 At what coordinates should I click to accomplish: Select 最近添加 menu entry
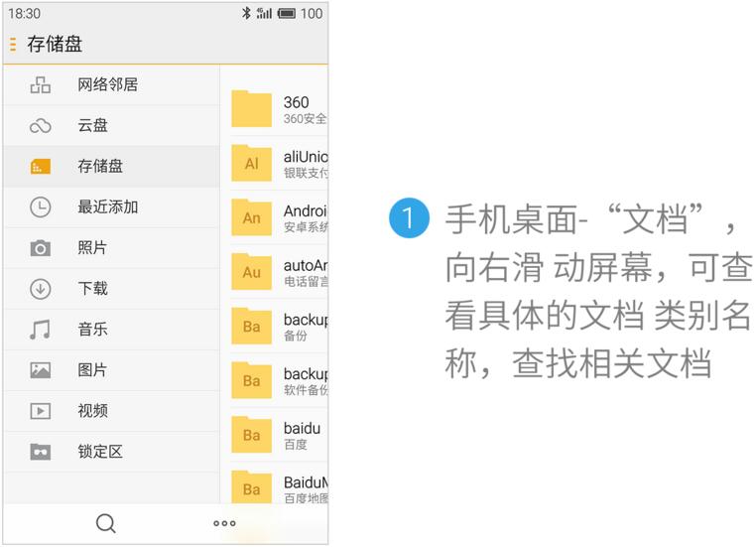click(111, 207)
